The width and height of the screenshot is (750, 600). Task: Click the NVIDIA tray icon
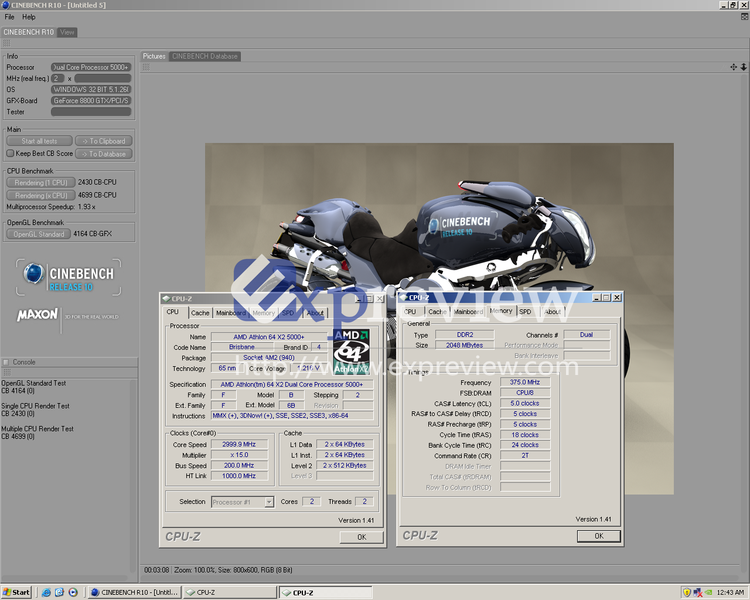(709, 593)
